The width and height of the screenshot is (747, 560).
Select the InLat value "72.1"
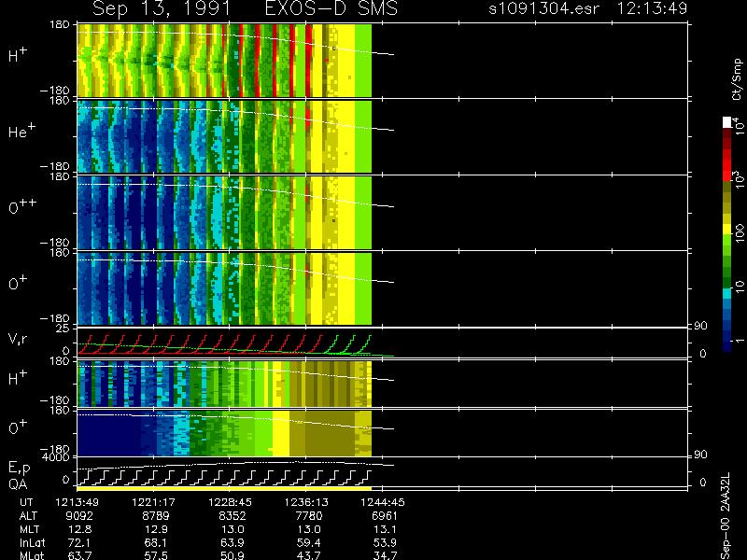(x=79, y=542)
